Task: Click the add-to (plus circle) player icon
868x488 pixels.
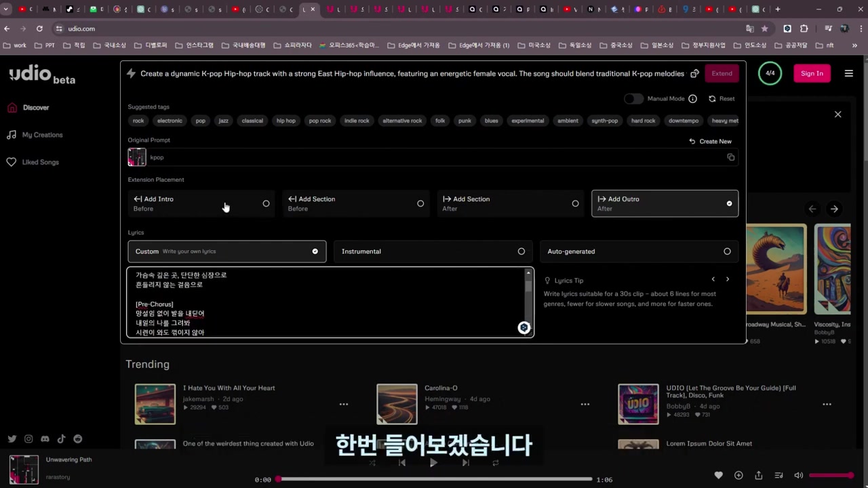Action: point(738,475)
